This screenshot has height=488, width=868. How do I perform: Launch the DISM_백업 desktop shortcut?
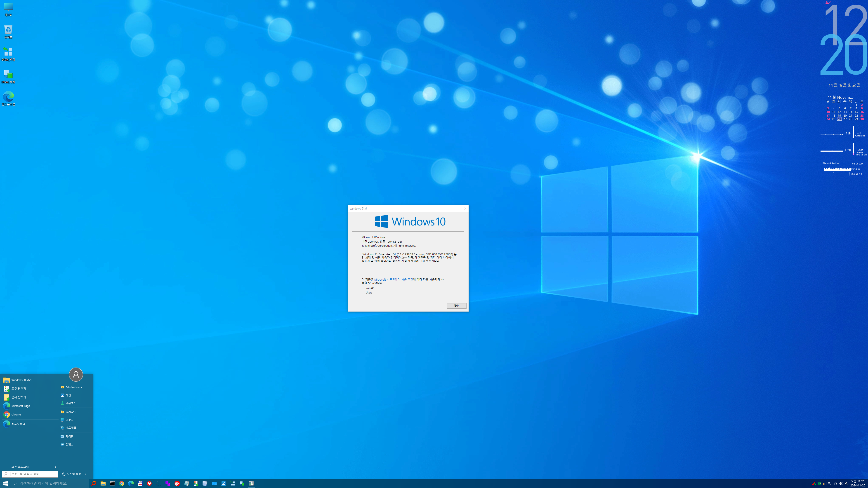coord(8,54)
